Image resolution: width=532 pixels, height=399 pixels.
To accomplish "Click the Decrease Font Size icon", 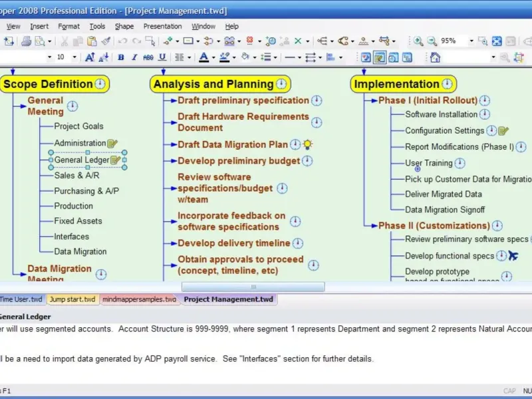I will point(104,57).
